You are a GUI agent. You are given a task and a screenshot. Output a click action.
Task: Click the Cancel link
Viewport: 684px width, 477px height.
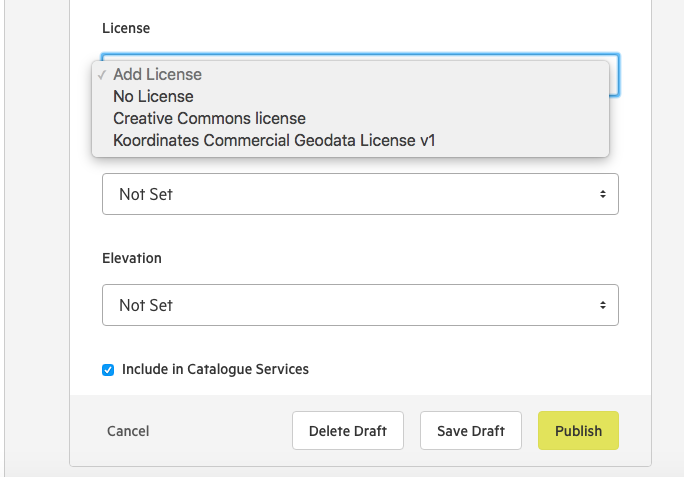[x=128, y=431]
